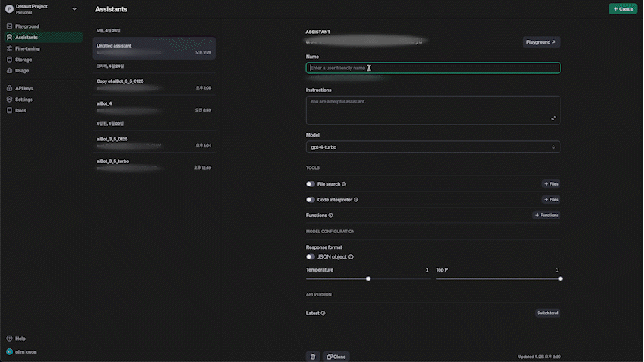Click the Temperature slider handle

(369, 278)
